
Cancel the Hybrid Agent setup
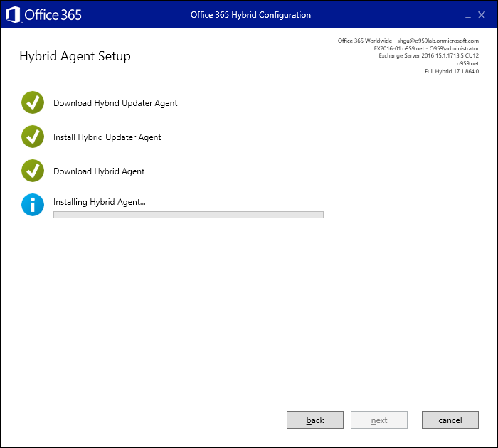pos(450,420)
